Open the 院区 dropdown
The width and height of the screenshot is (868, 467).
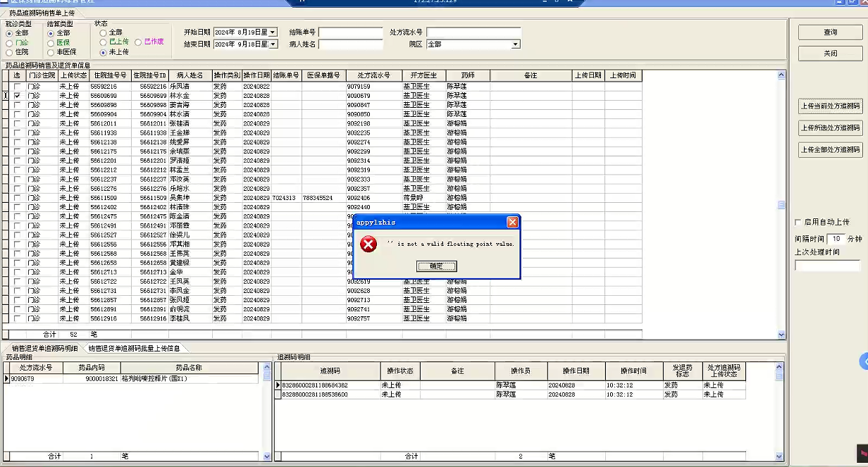coord(516,44)
